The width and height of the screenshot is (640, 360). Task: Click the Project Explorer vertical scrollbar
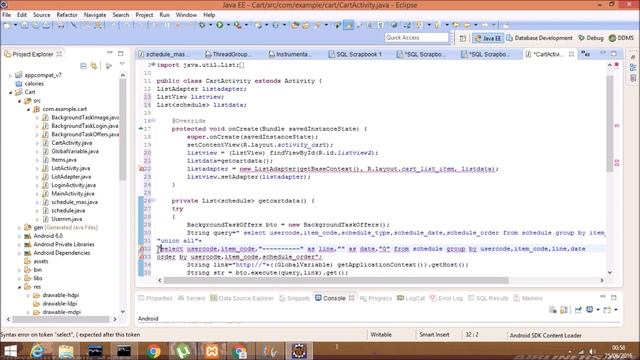click(122, 129)
